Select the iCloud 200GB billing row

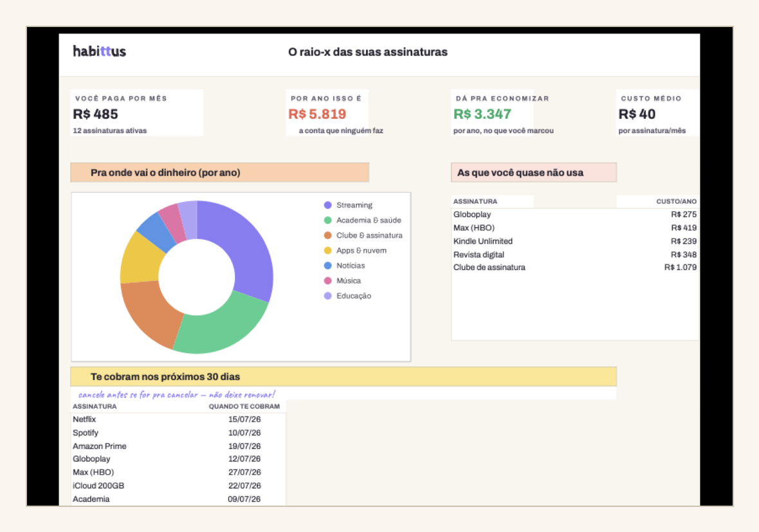178,486
